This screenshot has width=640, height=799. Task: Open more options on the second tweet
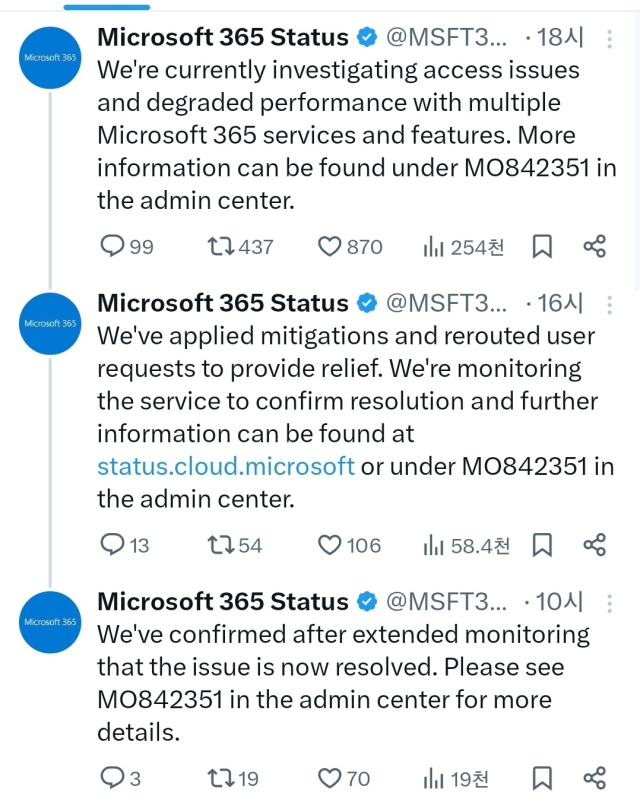pyautogui.click(x=611, y=303)
